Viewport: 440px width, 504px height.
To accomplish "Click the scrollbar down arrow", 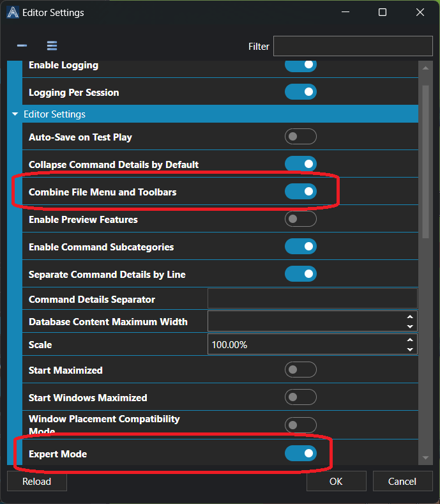I will pos(425,459).
